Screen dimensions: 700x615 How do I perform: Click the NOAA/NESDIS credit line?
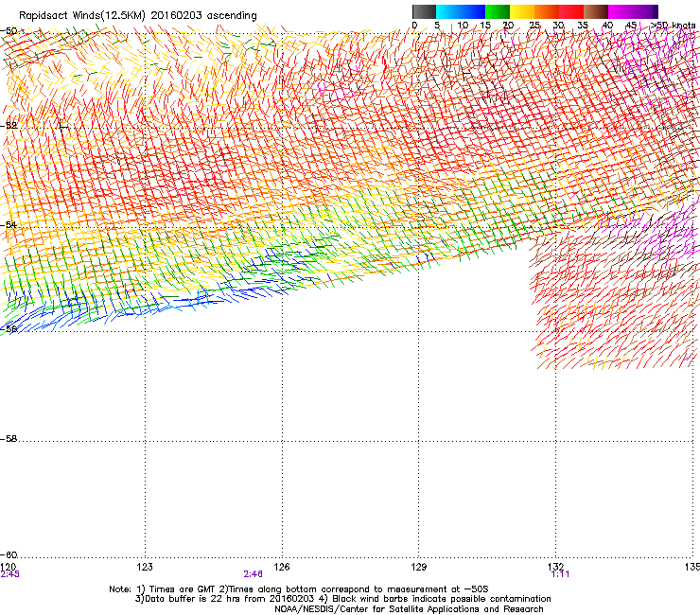point(409,609)
